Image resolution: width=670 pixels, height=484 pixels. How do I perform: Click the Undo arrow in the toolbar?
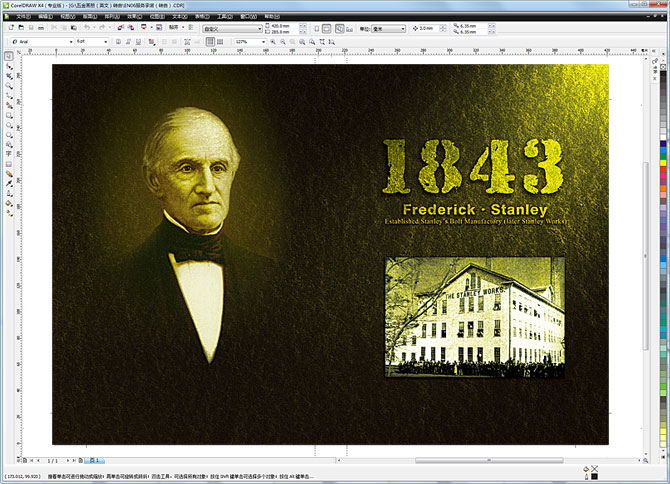tap(87, 28)
